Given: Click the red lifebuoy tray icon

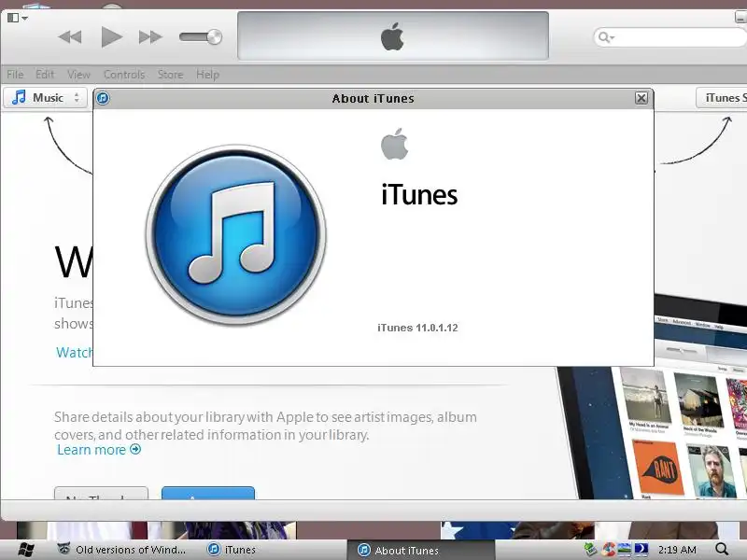Looking at the screenshot, I should [608, 550].
